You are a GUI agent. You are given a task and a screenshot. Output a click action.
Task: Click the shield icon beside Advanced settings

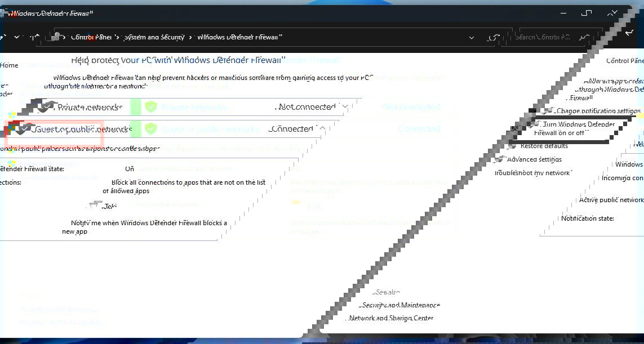tap(499, 159)
